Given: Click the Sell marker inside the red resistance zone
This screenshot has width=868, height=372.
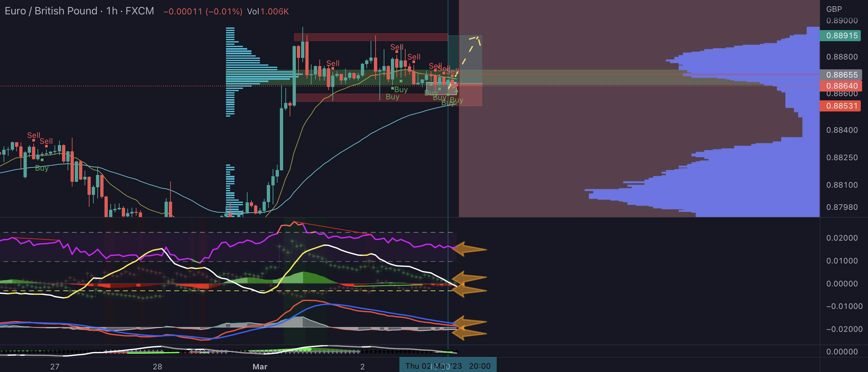Looking at the screenshot, I should [396, 47].
